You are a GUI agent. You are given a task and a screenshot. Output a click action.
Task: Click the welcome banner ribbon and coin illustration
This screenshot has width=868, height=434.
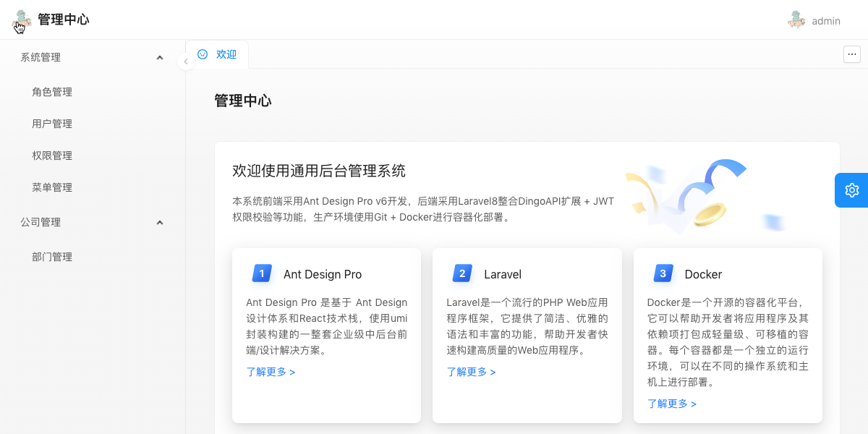[x=705, y=195]
